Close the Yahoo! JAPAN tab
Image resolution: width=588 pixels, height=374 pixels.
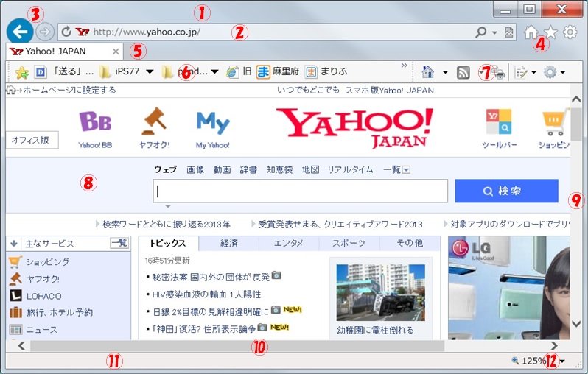(x=116, y=52)
